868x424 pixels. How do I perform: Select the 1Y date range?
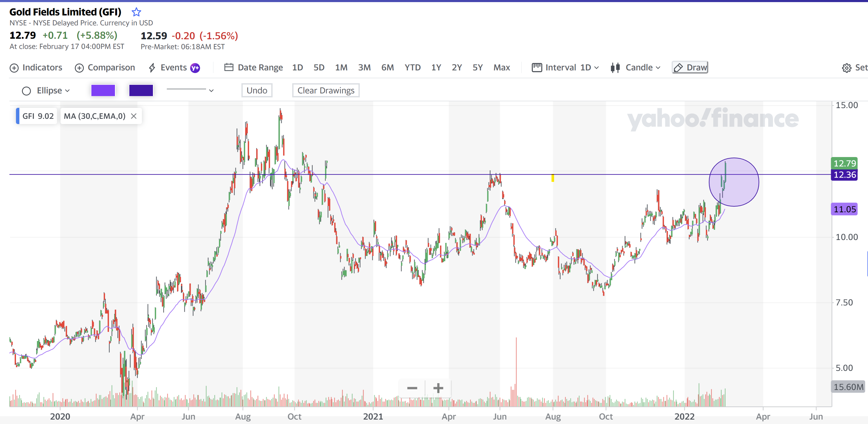click(x=436, y=68)
